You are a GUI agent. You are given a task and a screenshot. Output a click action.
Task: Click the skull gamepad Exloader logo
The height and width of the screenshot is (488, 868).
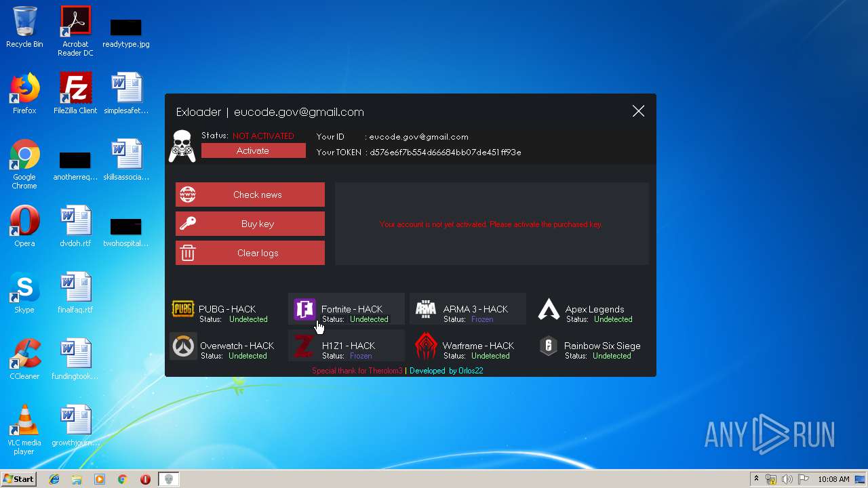pyautogui.click(x=182, y=146)
